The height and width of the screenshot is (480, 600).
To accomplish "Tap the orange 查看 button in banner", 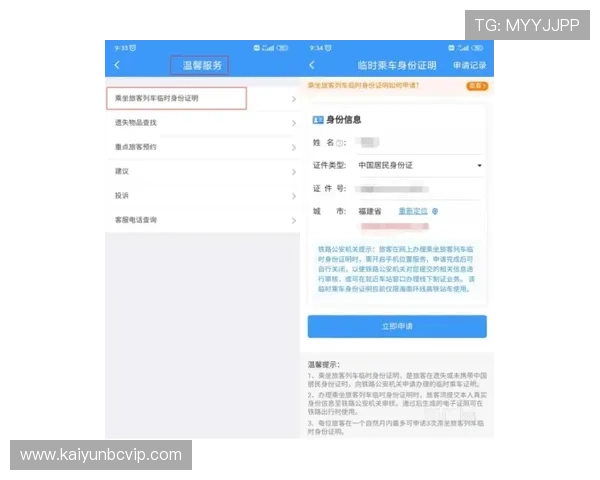I will tap(477, 86).
